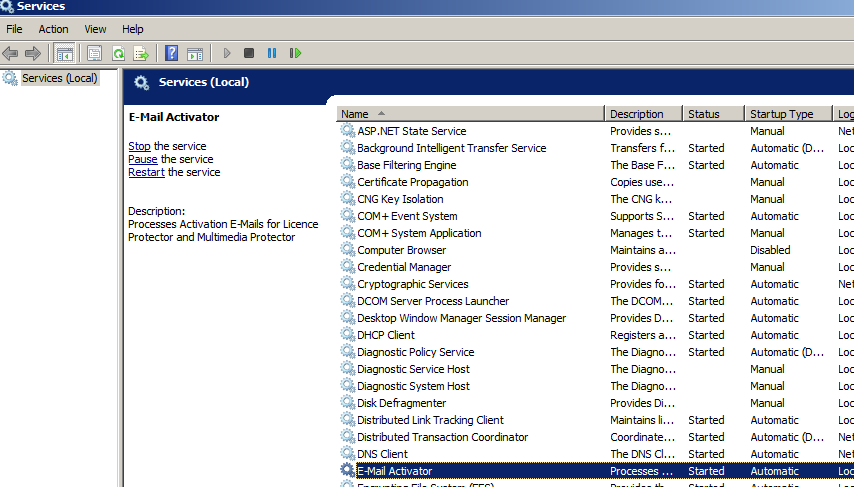Click gear icon of DHCP Client
This screenshot has height=487, width=854.
point(347,334)
